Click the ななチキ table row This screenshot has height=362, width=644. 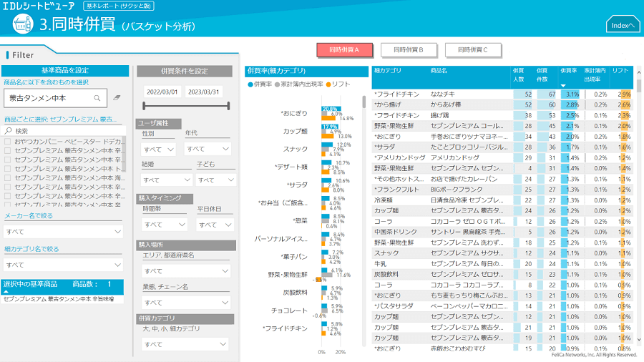502,94
